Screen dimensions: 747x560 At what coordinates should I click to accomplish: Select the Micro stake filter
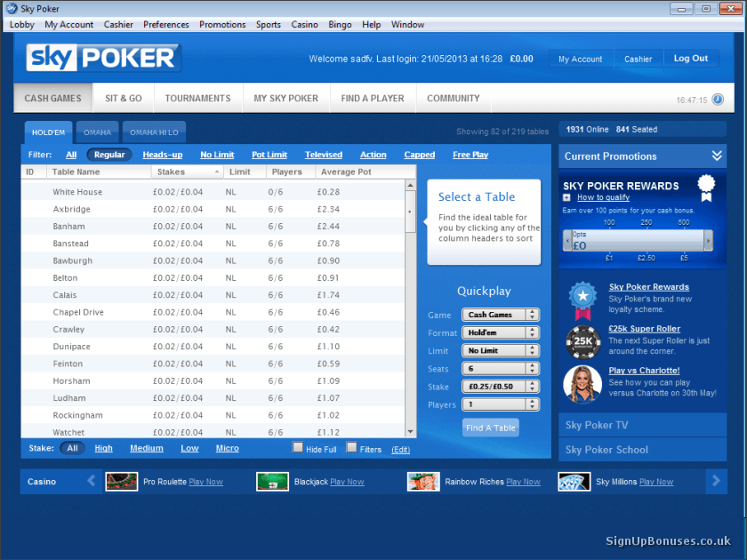[x=228, y=448]
